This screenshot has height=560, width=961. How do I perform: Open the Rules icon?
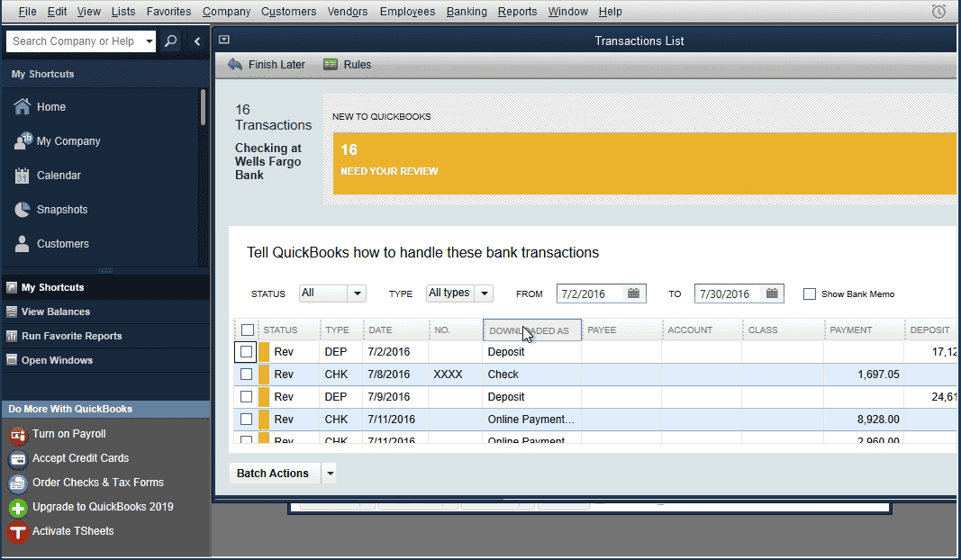tap(331, 64)
